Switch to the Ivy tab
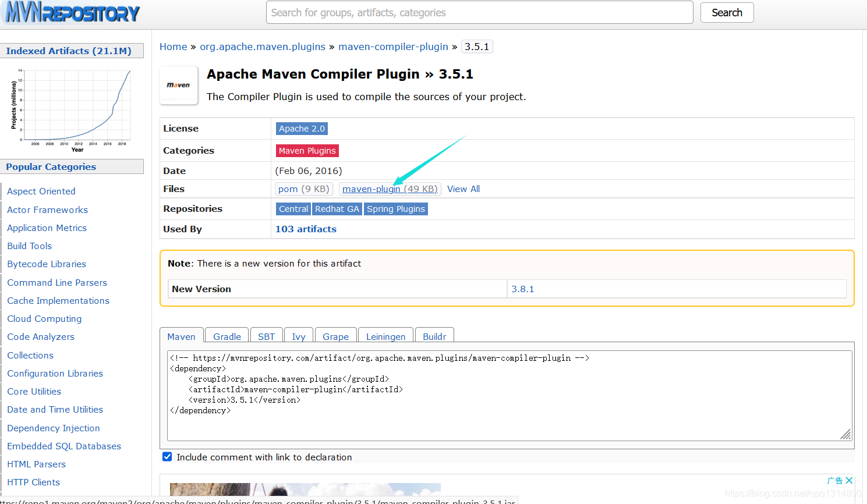This screenshot has height=504, width=867. (299, 336)
